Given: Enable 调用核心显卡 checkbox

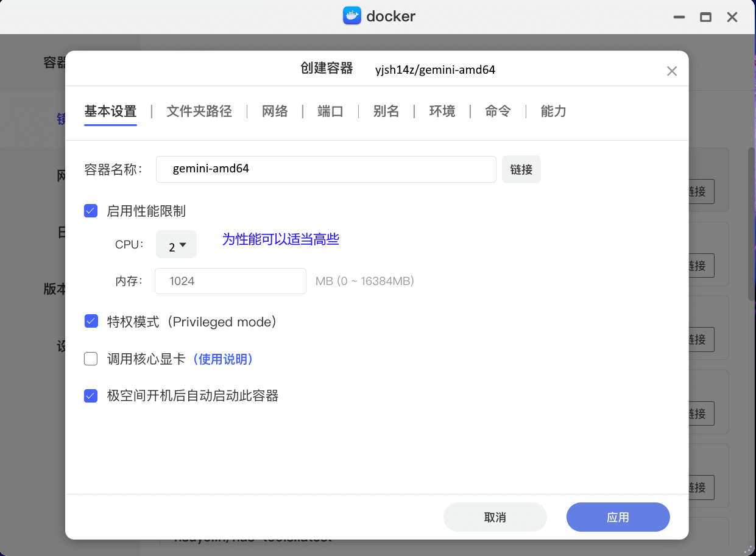Looking at the screenshot, I should click(x=91, y=359).
